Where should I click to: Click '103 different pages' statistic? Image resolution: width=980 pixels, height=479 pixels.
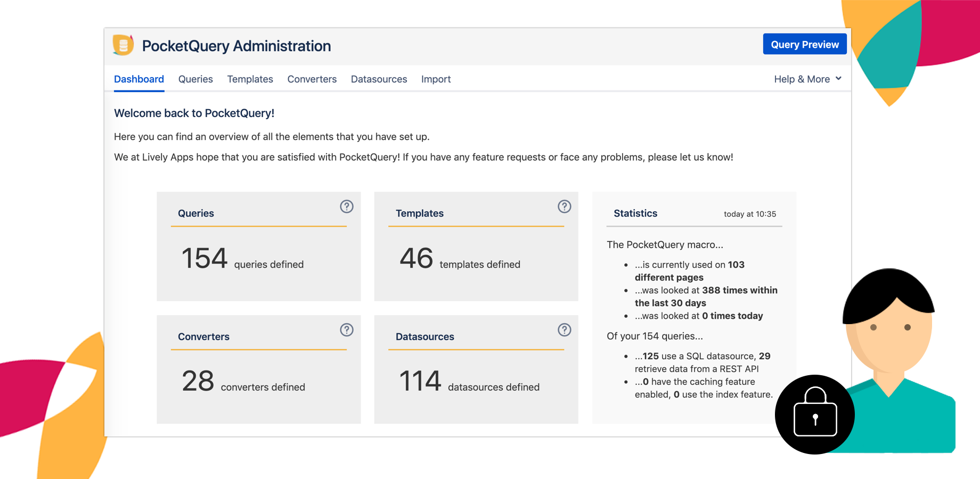click(690, 271)
